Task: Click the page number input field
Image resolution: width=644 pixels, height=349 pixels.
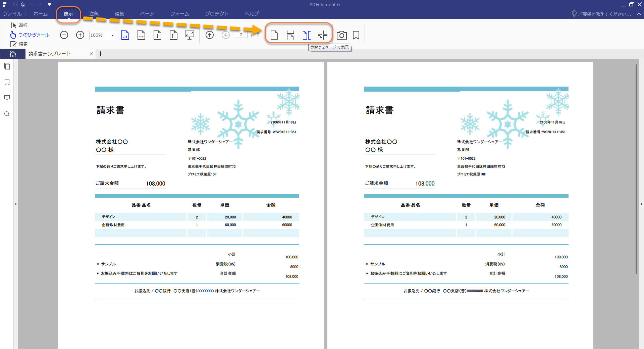Action: pyautogui.click(x=241, y=35)
